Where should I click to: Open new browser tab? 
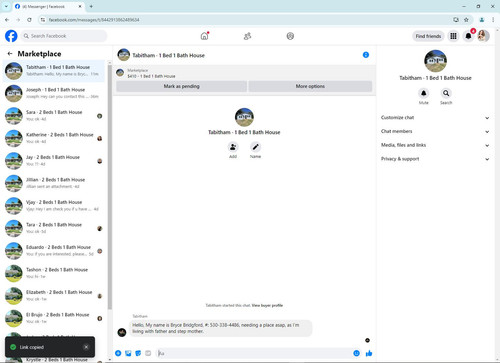click(x=91, y=6)
